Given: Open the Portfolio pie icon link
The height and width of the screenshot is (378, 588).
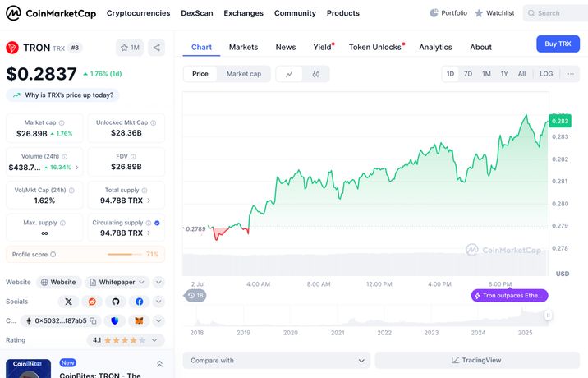Looking at the screenshot, I should pyautogui.click(x=448, y=13).
